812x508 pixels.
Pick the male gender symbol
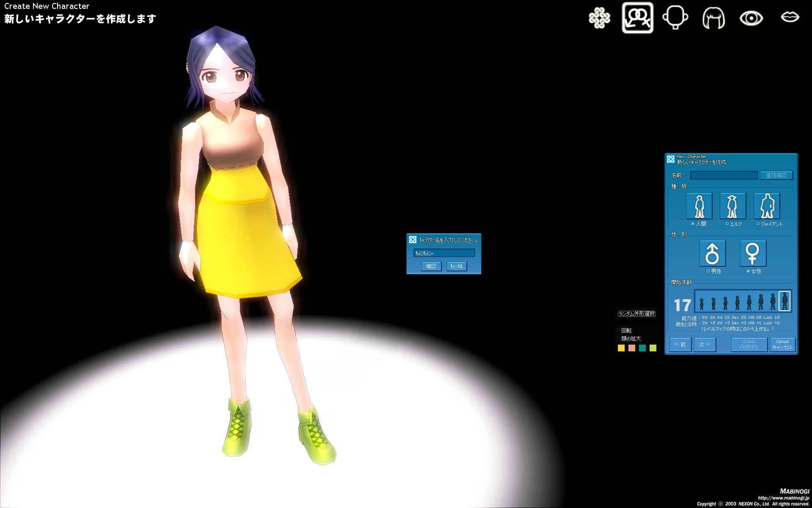(x=712, y=253)
